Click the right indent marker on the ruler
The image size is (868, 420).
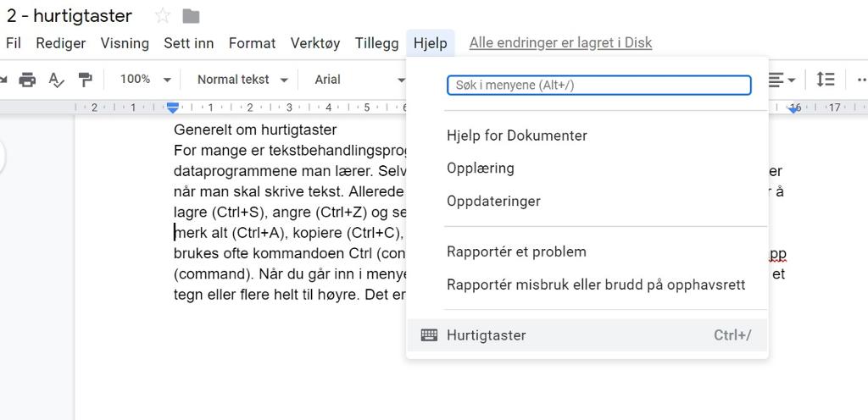793,110
